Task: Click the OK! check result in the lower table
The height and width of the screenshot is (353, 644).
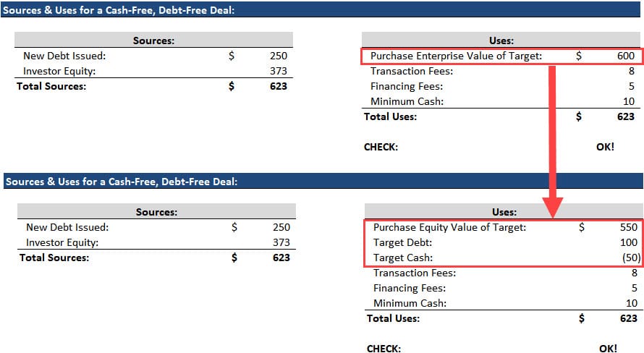Action: [x=608, y=348]
